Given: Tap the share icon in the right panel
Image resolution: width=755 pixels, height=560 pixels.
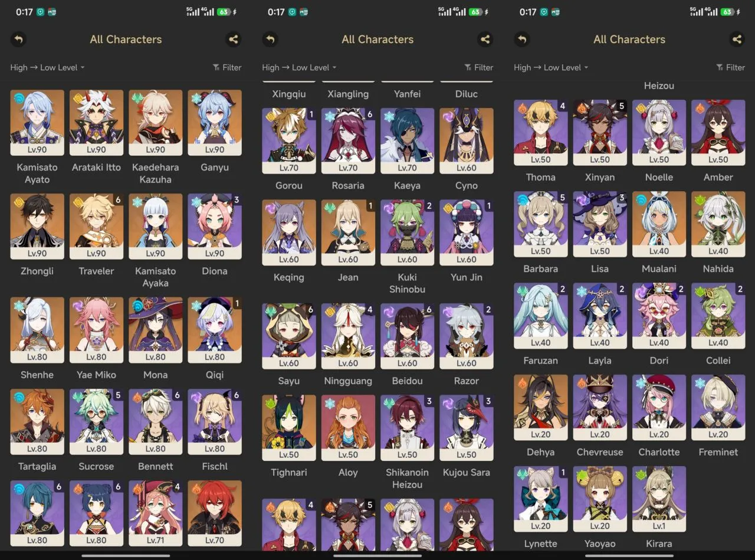Looking at the screenshot, I should tap(737, 40).
